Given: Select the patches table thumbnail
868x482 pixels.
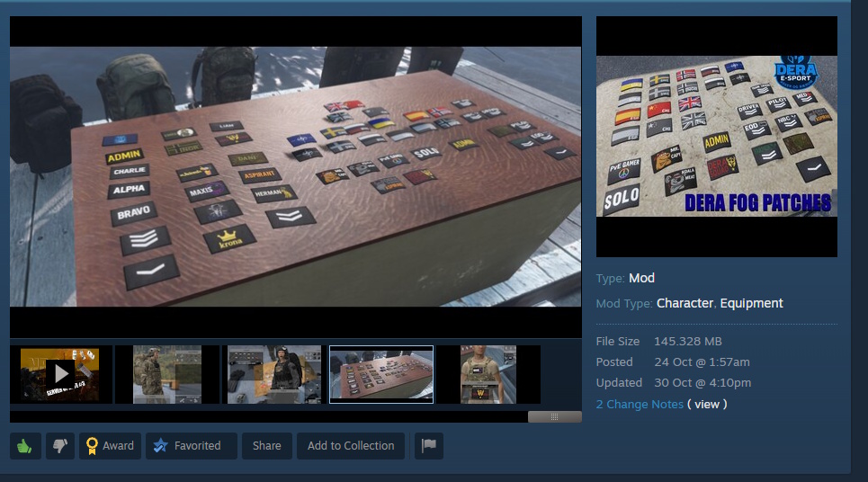Looking at the screenshot, I should coord(381,375).
